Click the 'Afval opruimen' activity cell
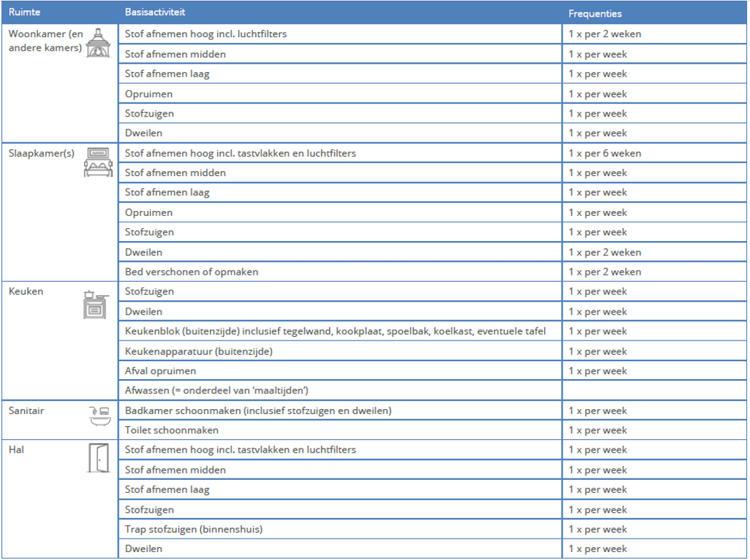 tap(160, 371)
